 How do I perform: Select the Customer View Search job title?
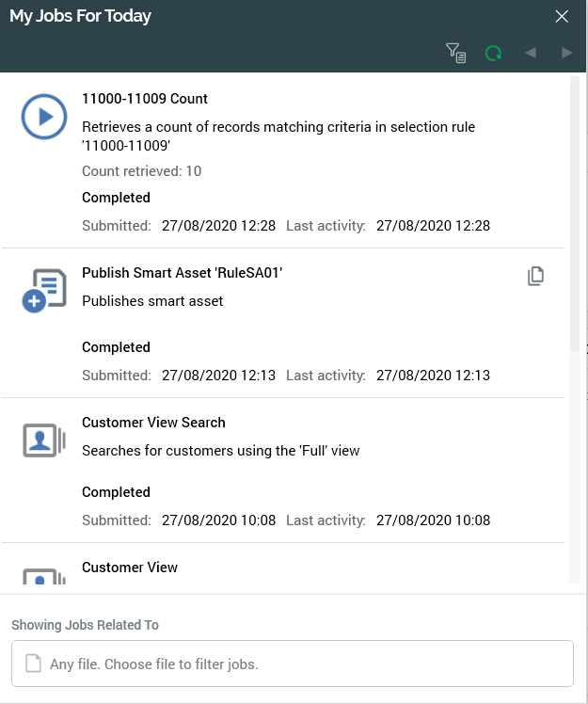[x=153, y=423]
